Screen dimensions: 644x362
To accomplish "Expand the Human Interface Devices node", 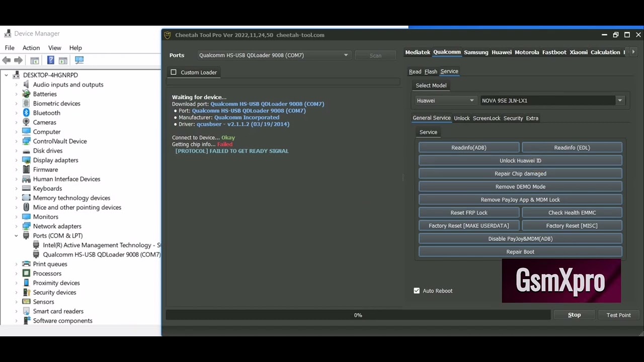I will 16,179.
